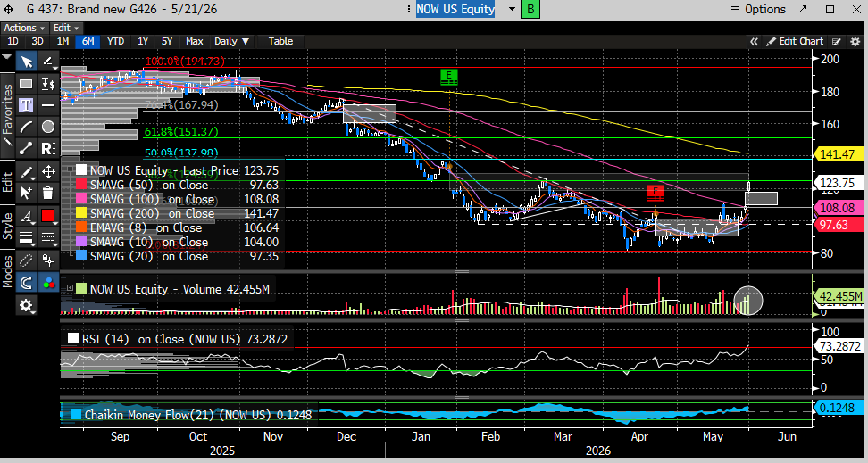Open the left toolbar gear settings
Screen dimensions: 868x463
[x=26, y=305]
